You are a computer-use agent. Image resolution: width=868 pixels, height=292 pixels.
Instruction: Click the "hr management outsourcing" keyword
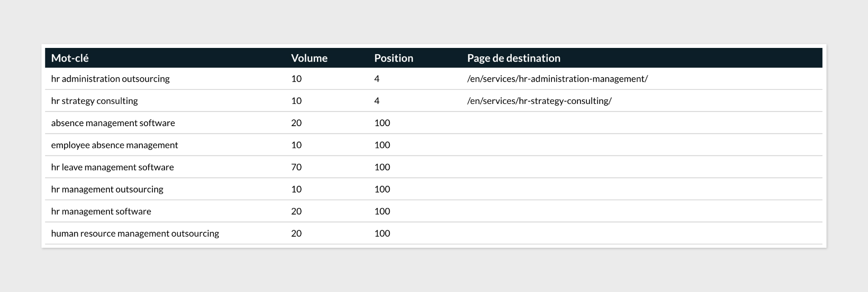click(x=107, y=189)
